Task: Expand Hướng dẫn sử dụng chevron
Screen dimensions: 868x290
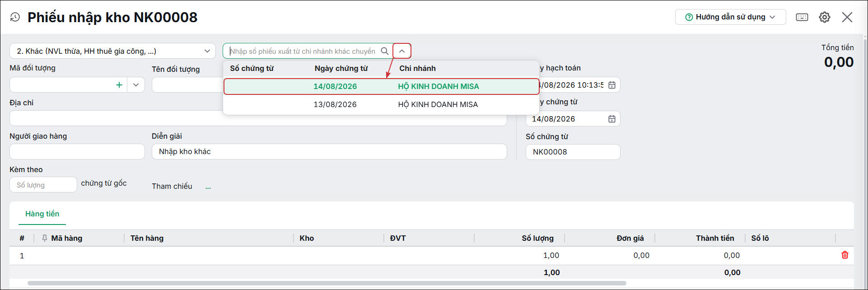Action: 772,17
